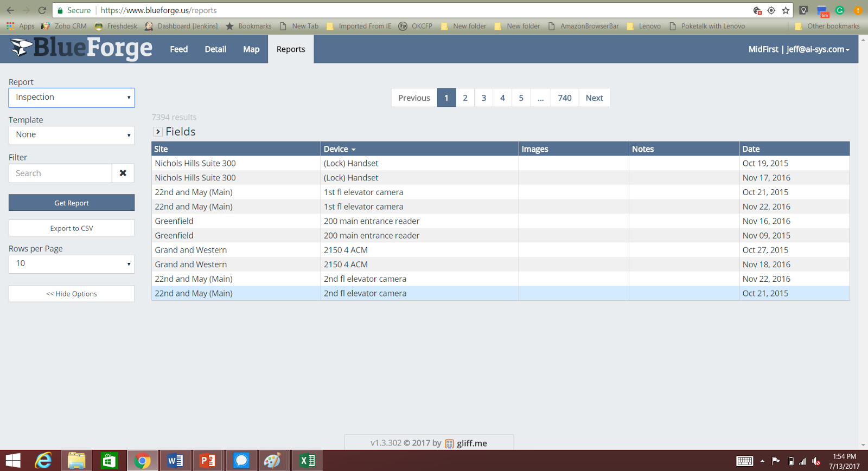The width and height of the screenshot is (868, 471).
Task: Go to the Detail tab
Action: pos(215,49)
